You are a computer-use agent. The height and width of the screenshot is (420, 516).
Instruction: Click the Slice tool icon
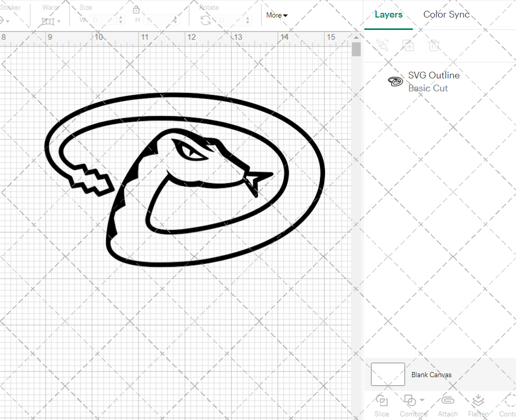pos(382,401)
